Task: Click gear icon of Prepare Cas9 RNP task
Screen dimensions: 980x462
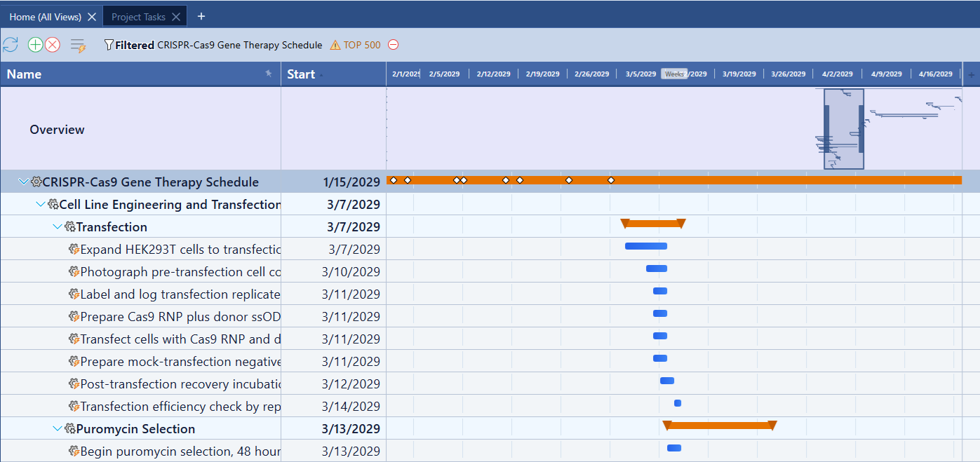Action: coord(74,316)
